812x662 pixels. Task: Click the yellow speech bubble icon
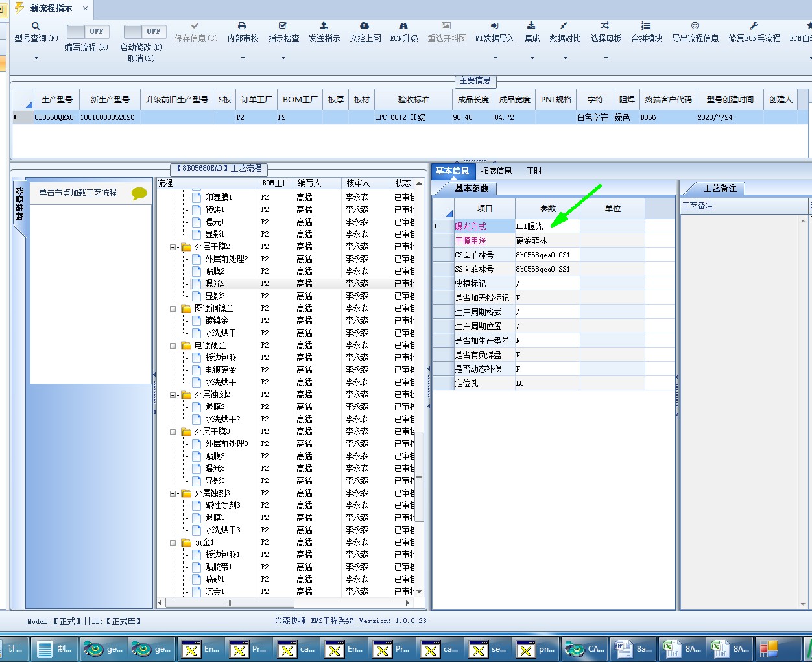[x=139, y=193]
